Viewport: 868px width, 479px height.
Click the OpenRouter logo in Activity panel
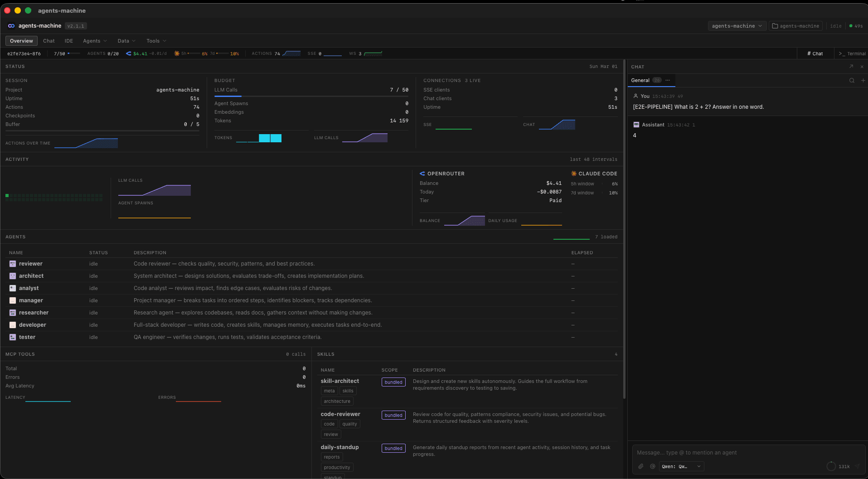tap(422, 173)
